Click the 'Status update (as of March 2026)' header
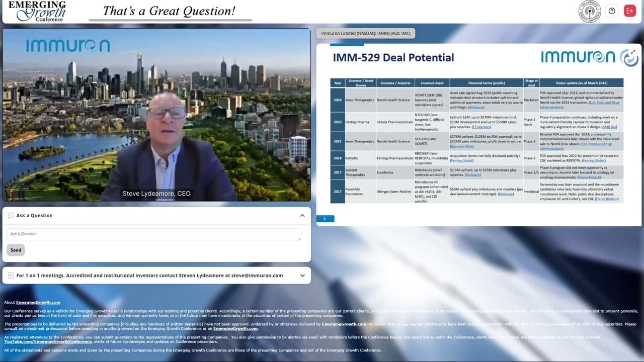The width and height of the screenshot is (644, 362). pyautogui.click(x=581, y=82)
